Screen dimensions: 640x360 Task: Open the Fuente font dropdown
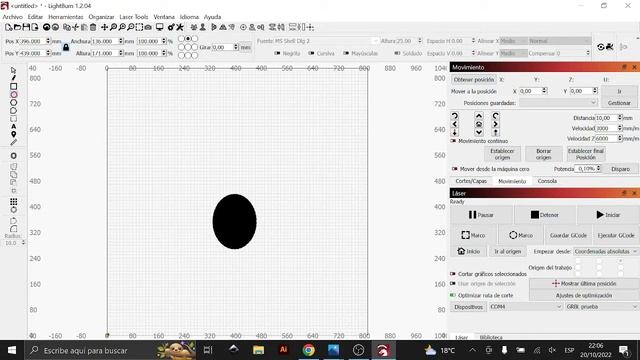tap(318, 41)
